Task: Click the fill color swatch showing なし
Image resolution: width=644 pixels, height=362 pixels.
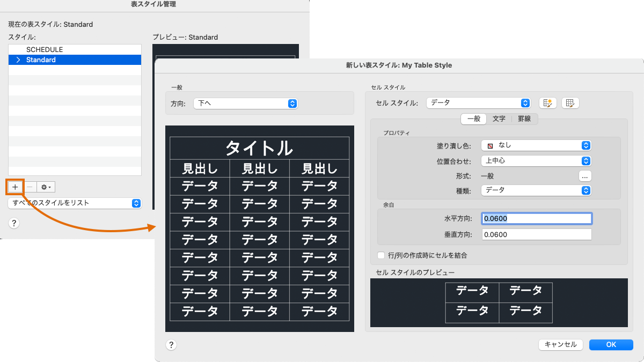Action: (x=490, y=145)
